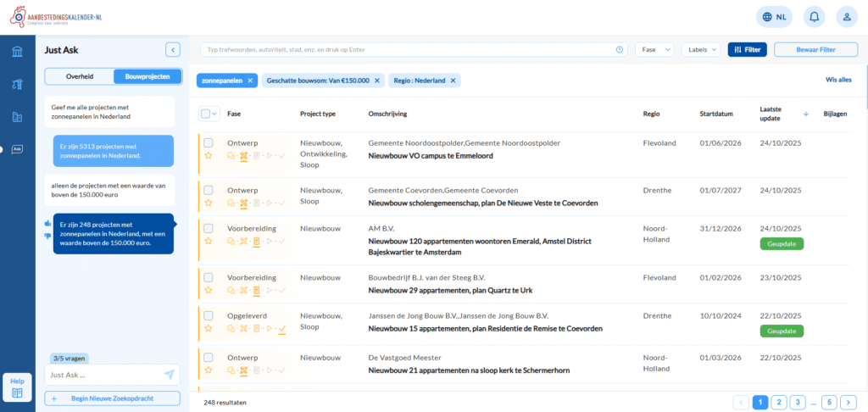Click the Bewaar Filter button
Screen dimensions: 868x412
click(x=815, y=50)
